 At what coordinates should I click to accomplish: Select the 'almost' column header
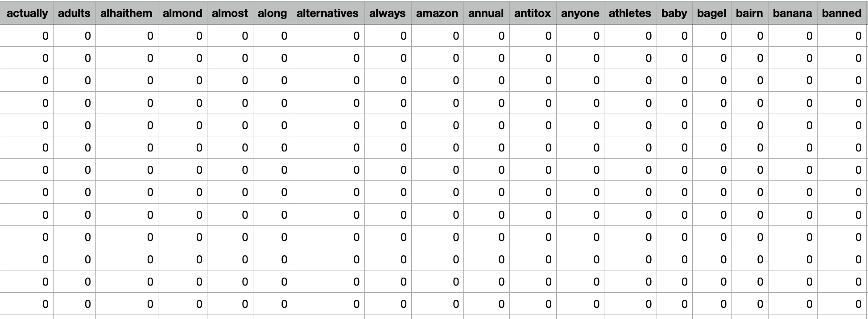click(230, 13)
